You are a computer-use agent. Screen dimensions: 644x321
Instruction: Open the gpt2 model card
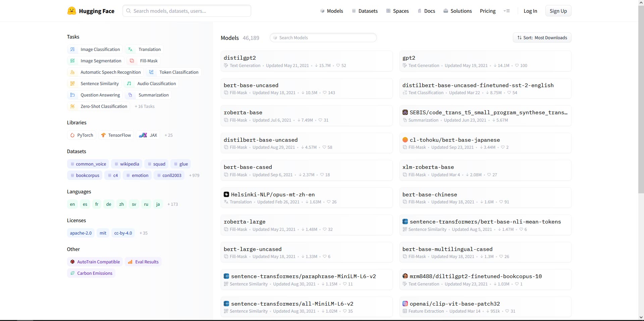pyautogui.click(x=485, y=61)
